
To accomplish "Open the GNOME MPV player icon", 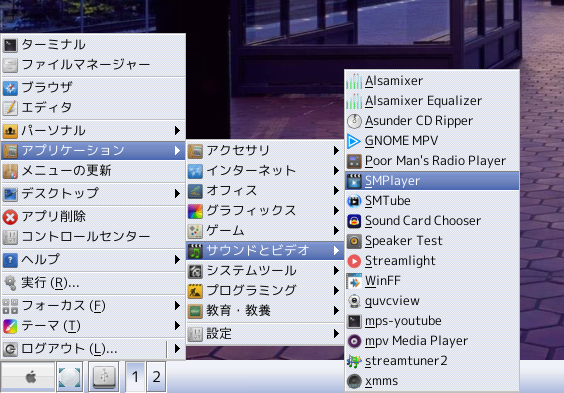I will (x=354, y=141).
